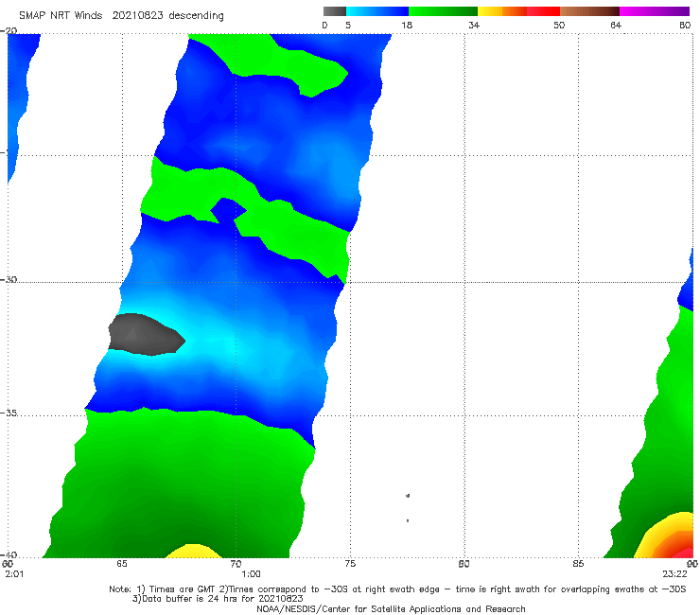Click the word 'descending' in the title

196,16
